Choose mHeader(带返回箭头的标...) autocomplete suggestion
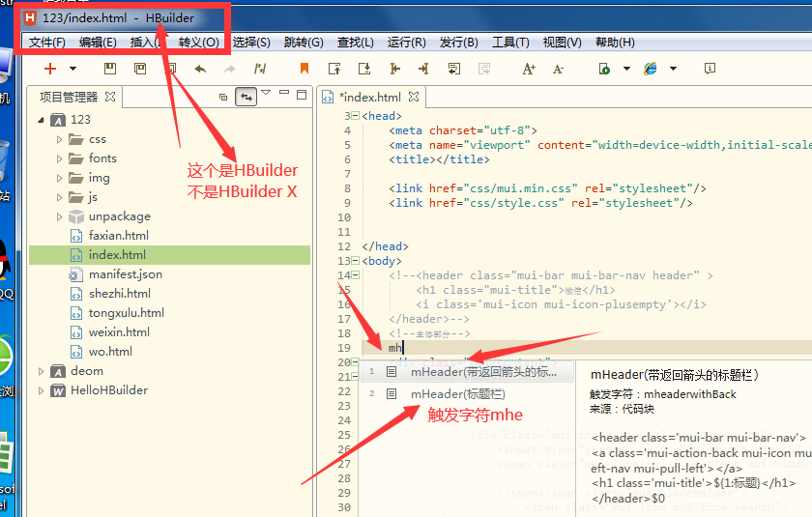Screen dimensions: 812x517 pyautogui.click(x=467, y=372)
